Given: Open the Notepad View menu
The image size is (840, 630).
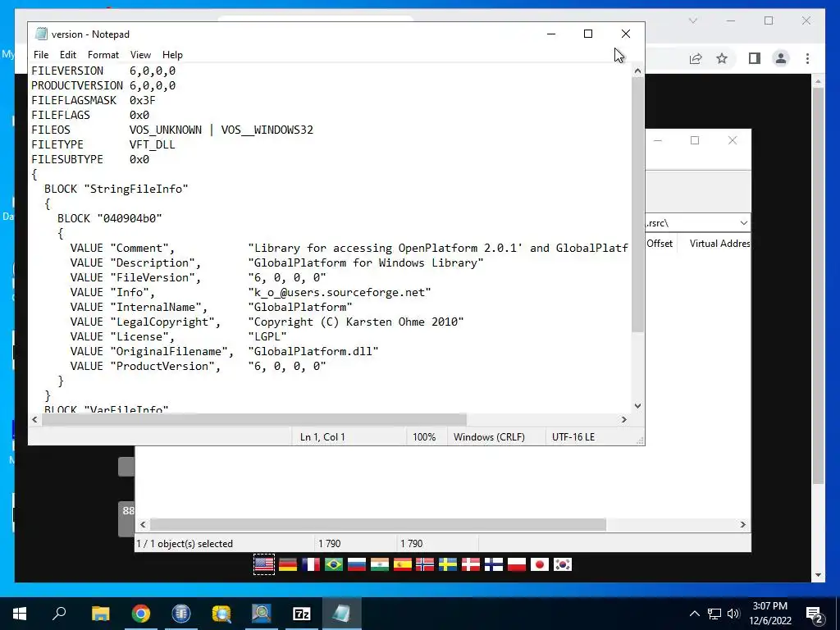Looking at the screenshot, I should 140,55.
